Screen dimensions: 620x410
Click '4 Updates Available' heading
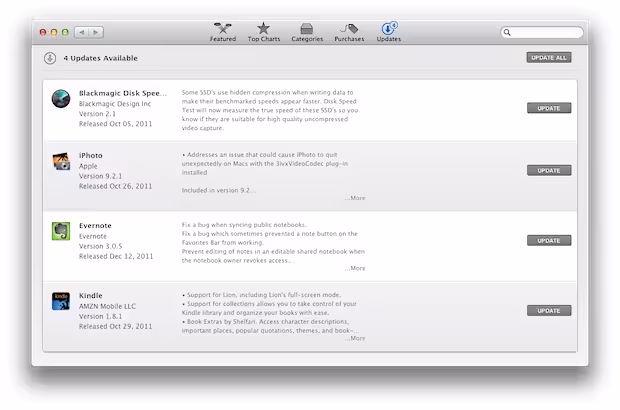point(100,58)
